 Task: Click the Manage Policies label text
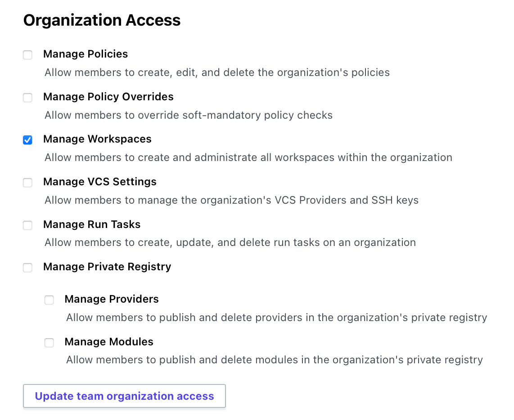coord(86,54)
